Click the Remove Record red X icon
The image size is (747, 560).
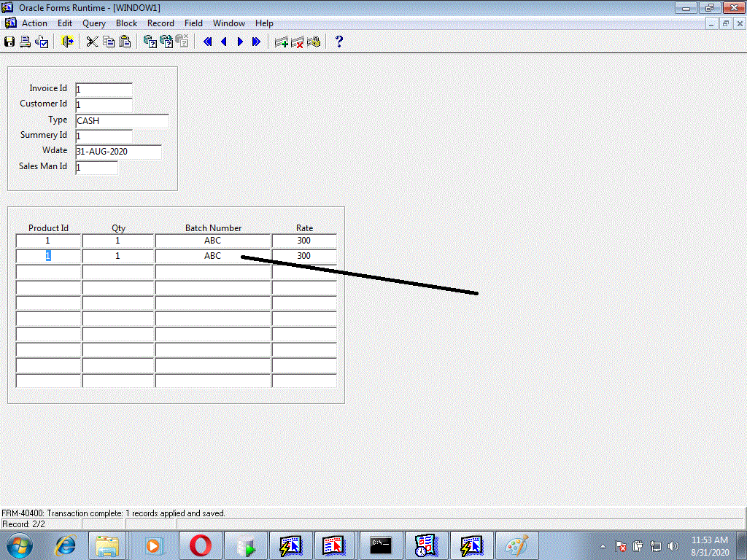pyautogui.click(x=298, y=42)
